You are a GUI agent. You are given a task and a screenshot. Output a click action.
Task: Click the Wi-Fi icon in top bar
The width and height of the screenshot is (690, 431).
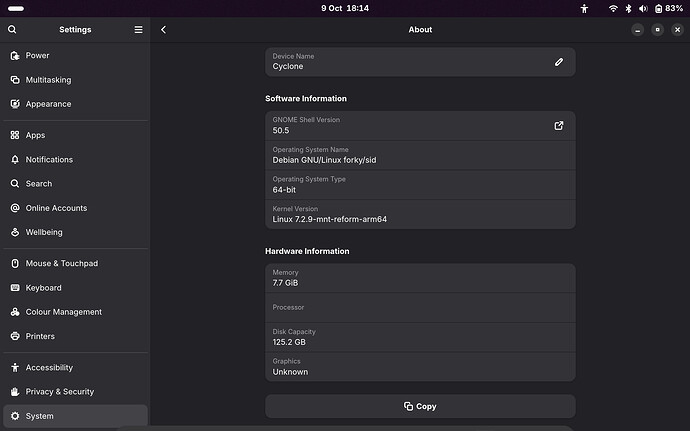tap(613, 8)
